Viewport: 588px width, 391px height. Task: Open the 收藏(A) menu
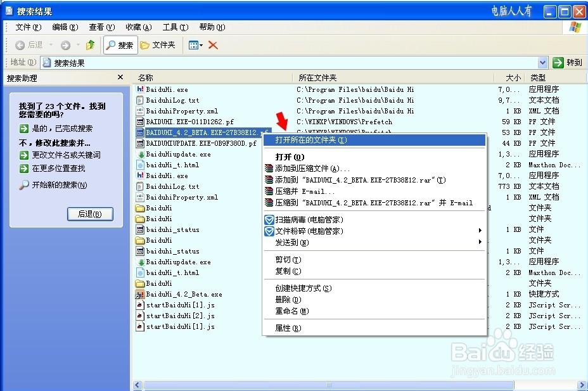138,27
